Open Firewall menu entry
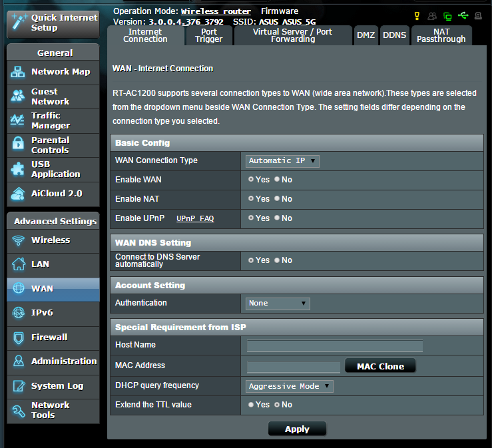Screen dimensions: 492x448 [x=53, y=337]
